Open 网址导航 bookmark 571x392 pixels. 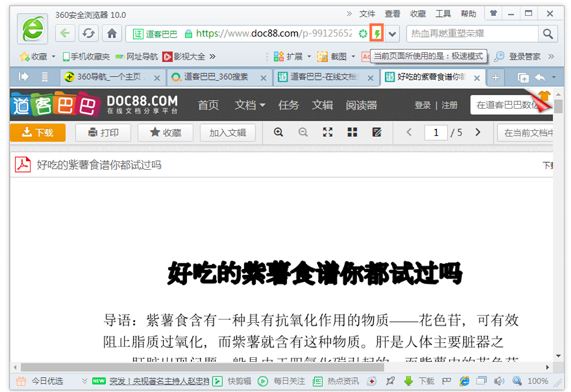click(x=136, y=56)
